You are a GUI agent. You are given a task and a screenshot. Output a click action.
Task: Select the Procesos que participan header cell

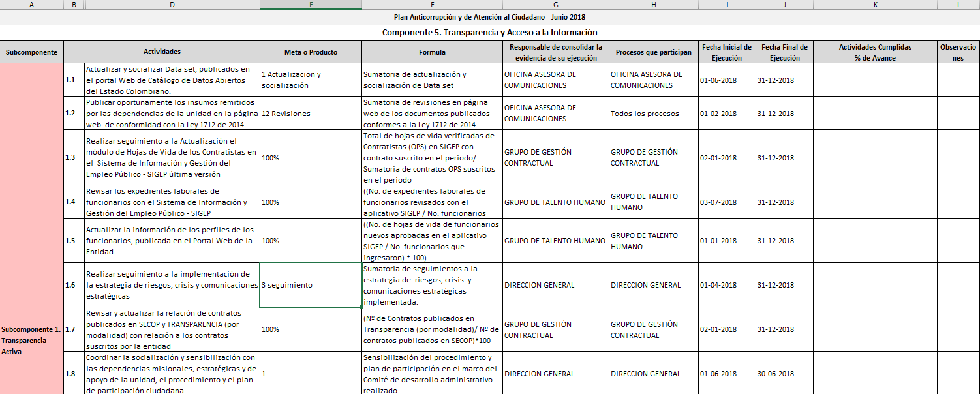(x=653, y=52)
